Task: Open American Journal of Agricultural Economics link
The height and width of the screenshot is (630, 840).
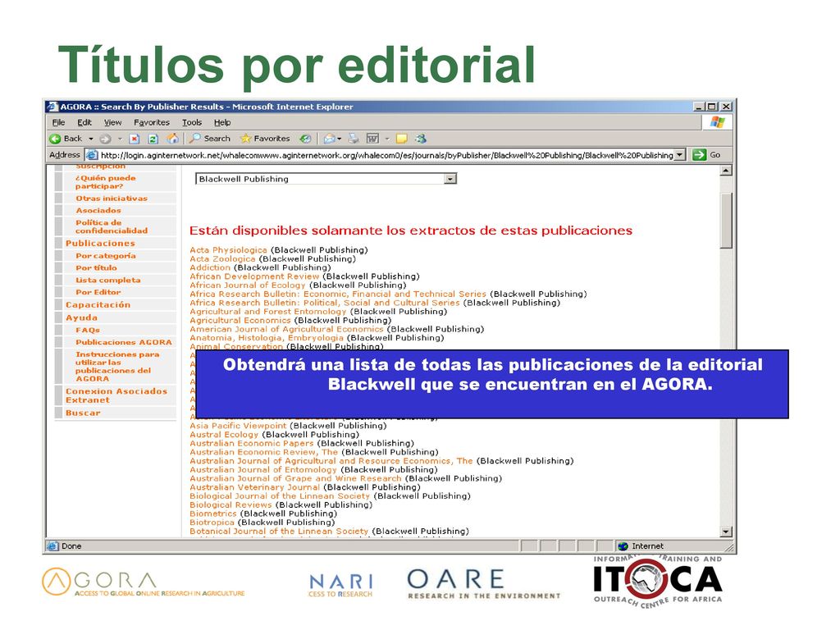Action: (286, 330)
